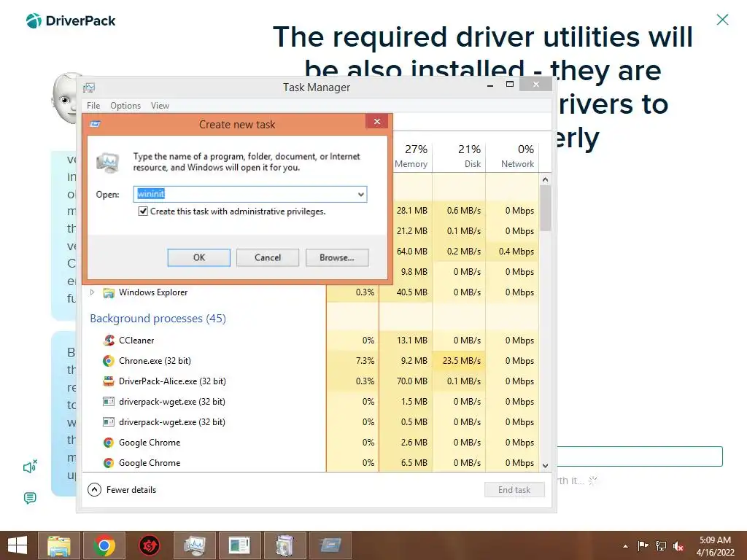Close the Create new task dialog
The width and height of the screenshot is (747, 560).
click(377, 122)
